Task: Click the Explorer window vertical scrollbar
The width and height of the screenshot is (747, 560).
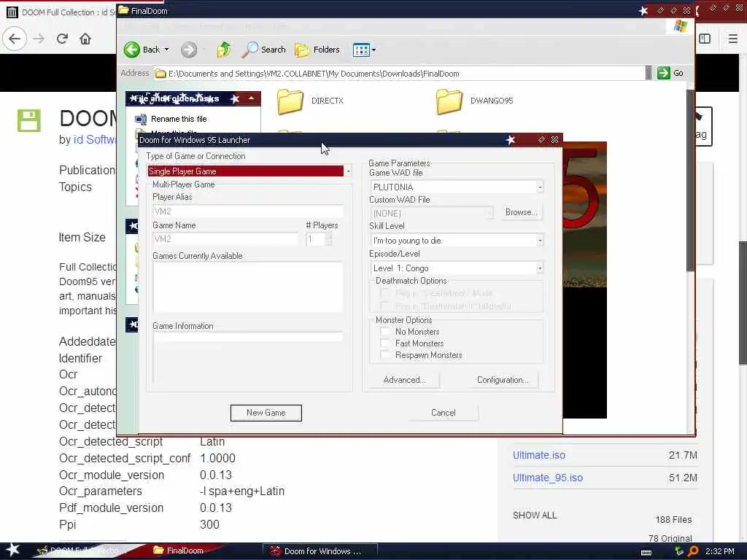Action: point(690,181)
